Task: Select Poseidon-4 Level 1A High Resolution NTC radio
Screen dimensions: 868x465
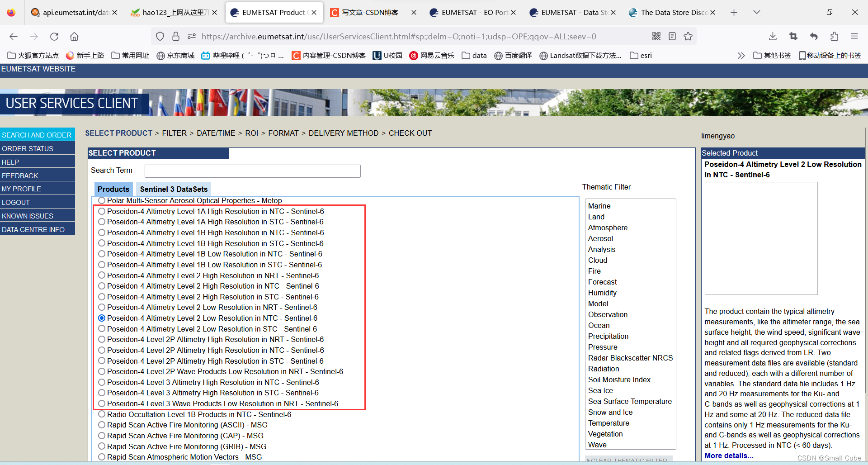Action: pos(102,211)
